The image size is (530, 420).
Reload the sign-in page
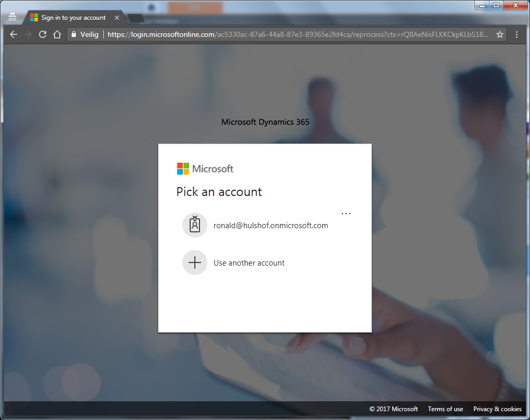[x=43, y=34]
